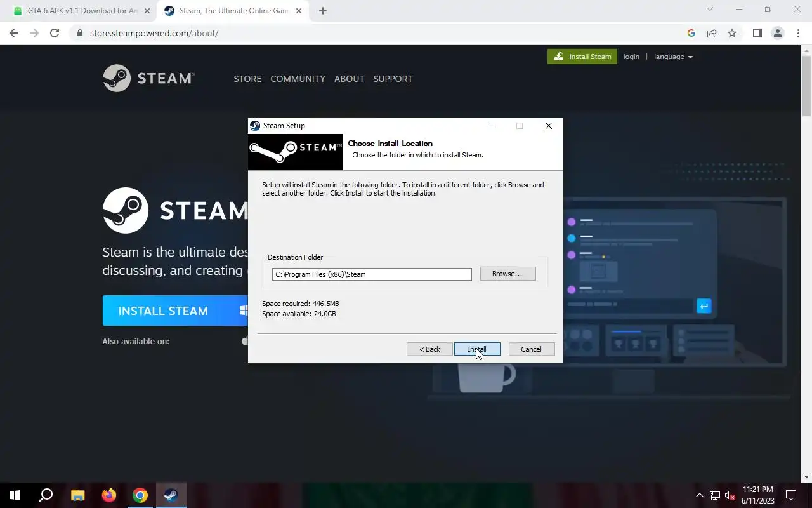This screenshot has height=508, width=812.
Task: Open the tab search chevron
Action: tap(710, 10)
